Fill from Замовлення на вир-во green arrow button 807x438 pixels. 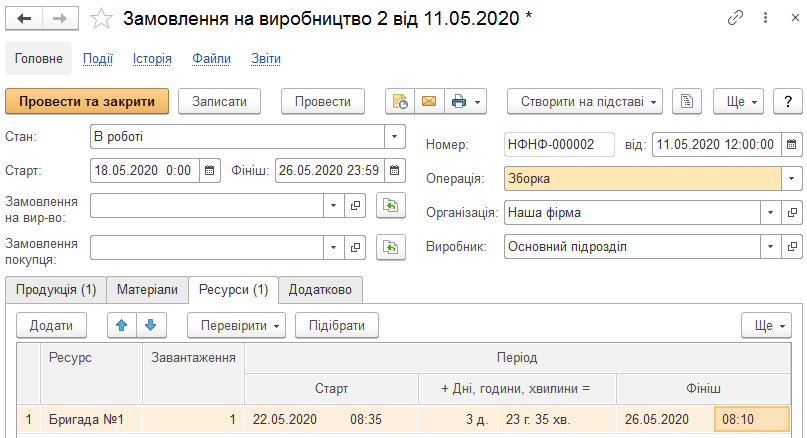pos(391,205)
